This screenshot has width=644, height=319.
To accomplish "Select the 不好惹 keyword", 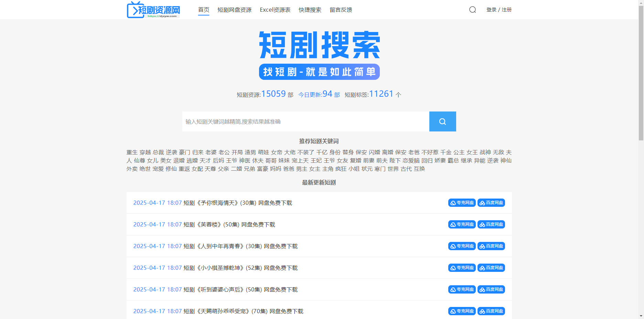I will [430, 152].
